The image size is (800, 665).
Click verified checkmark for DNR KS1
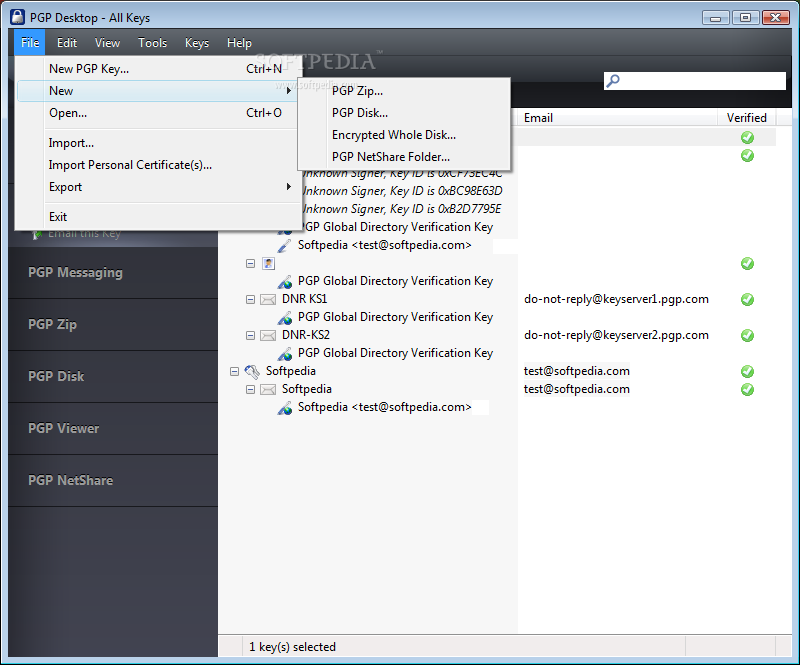[747, 300]
